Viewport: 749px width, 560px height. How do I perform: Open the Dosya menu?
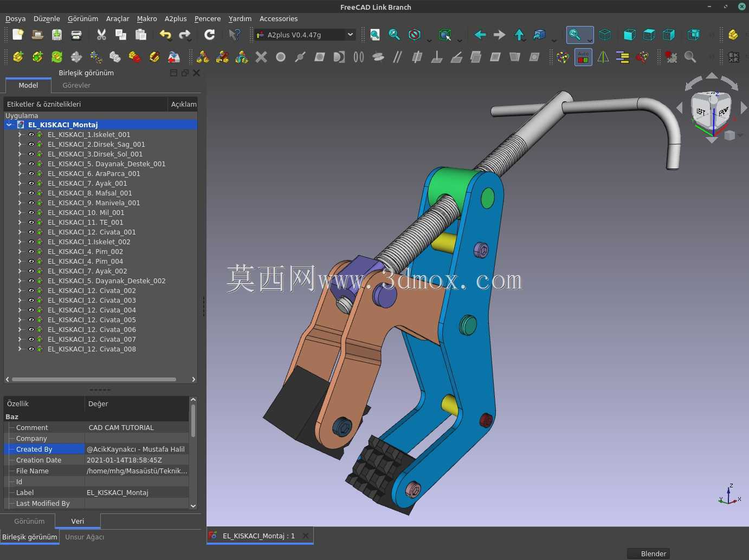point(16,18)
